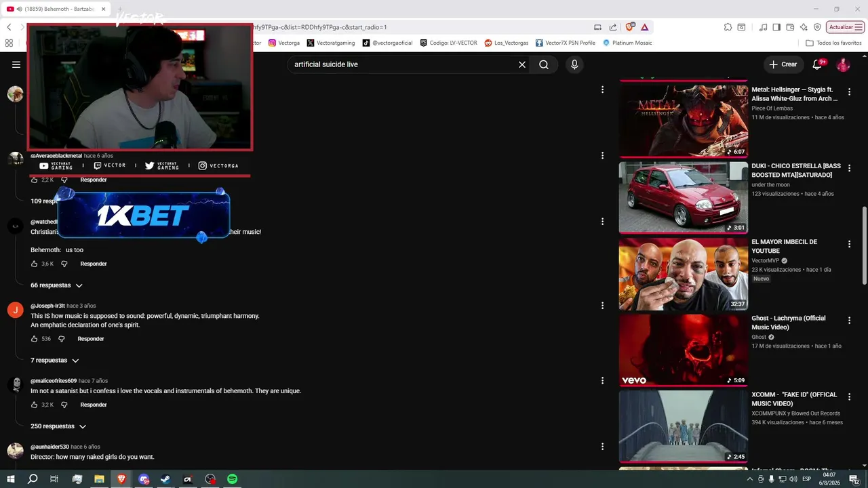Click the page vertical scrollbar
This screenshot has width=868, height=488.
tap(864, 247)
